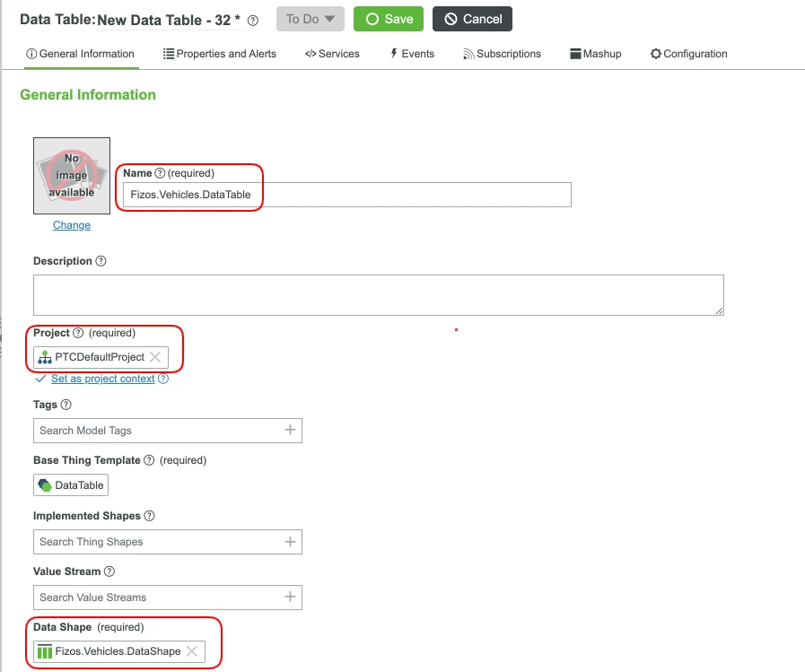
Task: Open the Properties and Alerts tab
Action: tap(219, 54)
